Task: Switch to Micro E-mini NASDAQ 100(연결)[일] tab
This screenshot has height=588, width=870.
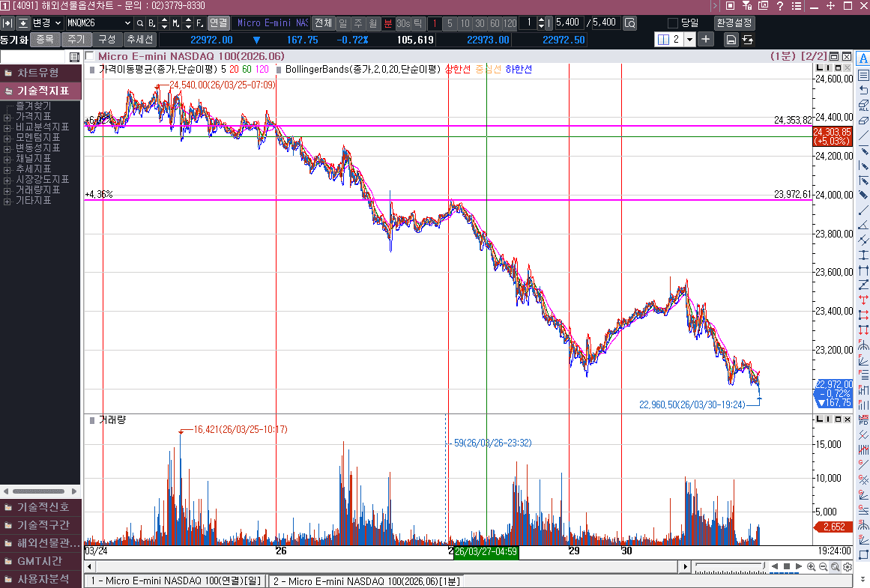Action: (175, 581)
